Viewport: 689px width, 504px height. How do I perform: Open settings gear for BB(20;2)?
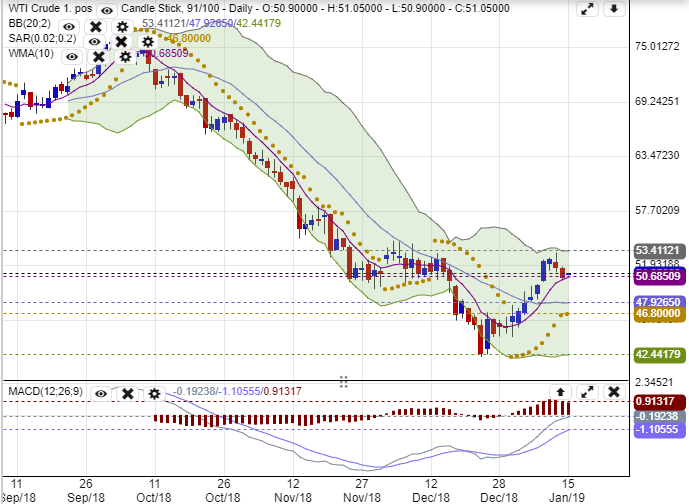(x=121, y=26)
